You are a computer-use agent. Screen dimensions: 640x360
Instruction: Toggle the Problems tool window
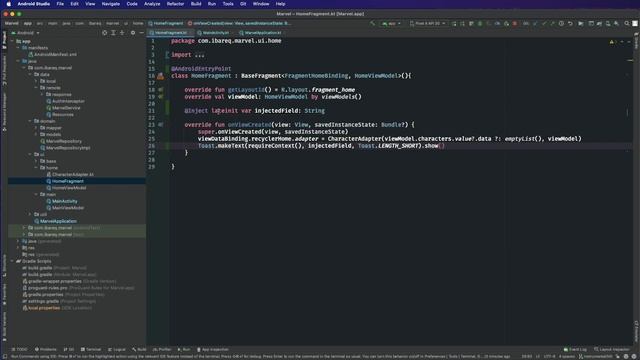(x=46, y=349)
